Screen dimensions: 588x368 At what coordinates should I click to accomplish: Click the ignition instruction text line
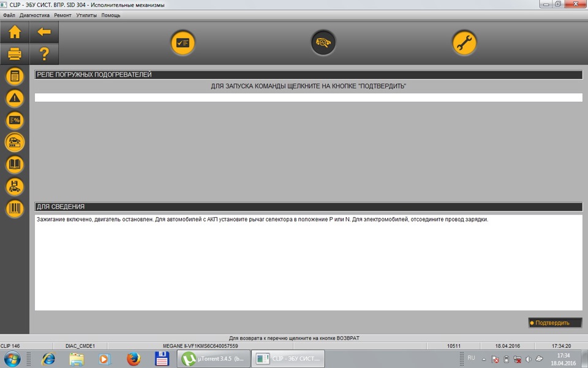[x=262, y=220]
